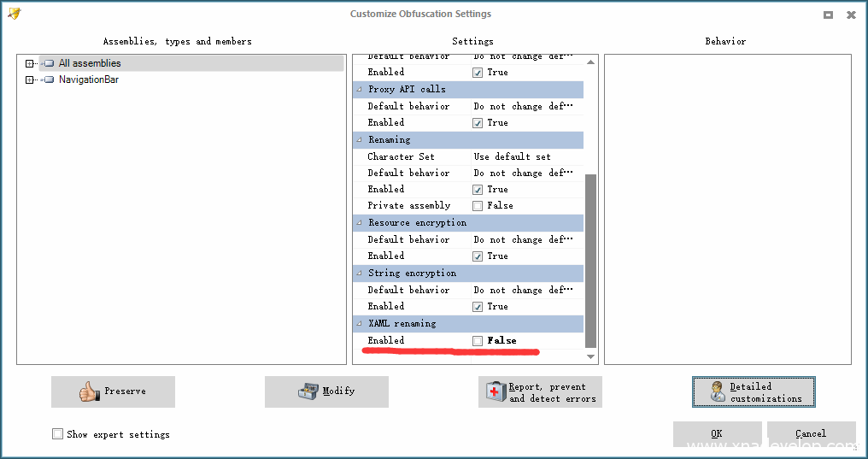Expand the All assemblies tree node
This screenshot has width=868, height=459.
point(30,63)
